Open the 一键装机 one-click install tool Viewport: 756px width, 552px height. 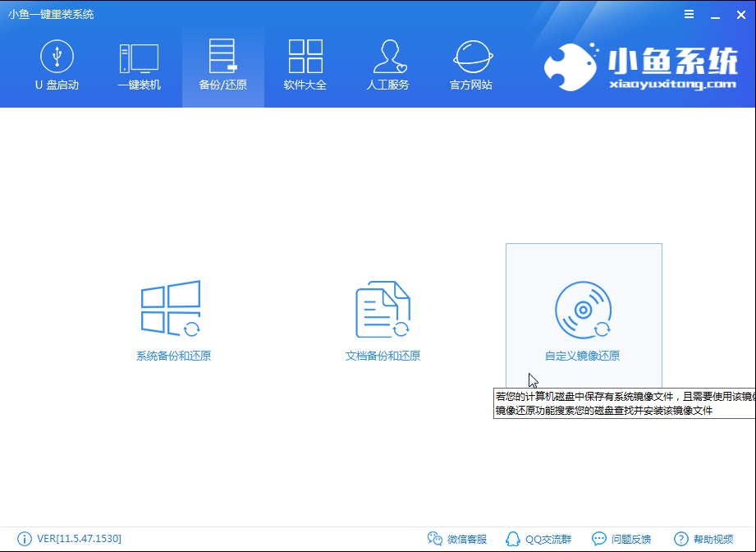coord(138,64)
